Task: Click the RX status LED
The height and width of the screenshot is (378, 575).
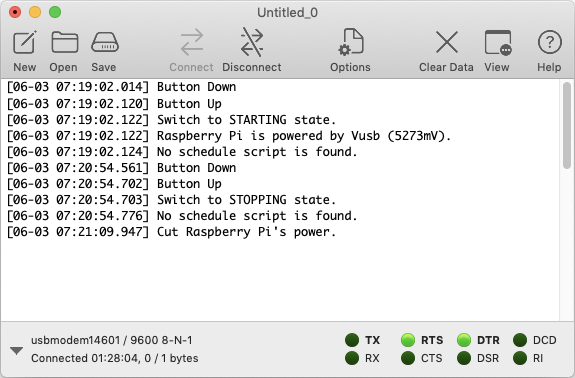Action: (352, 358)
